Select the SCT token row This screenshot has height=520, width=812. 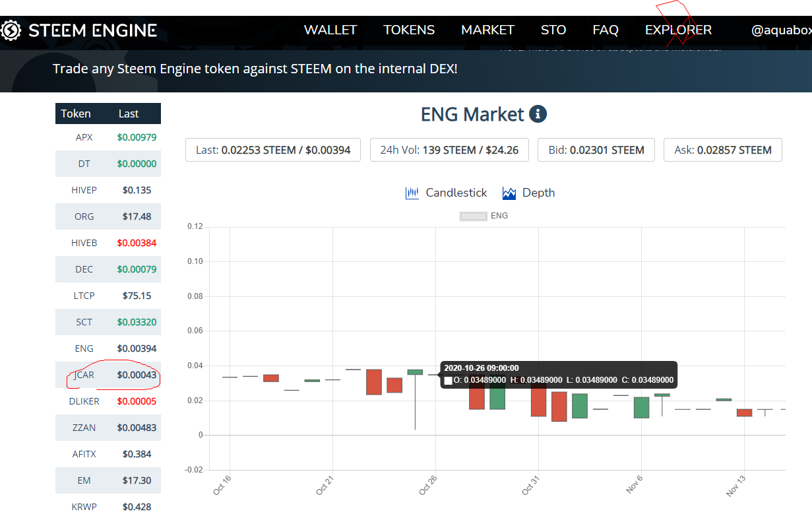point(108,322)
